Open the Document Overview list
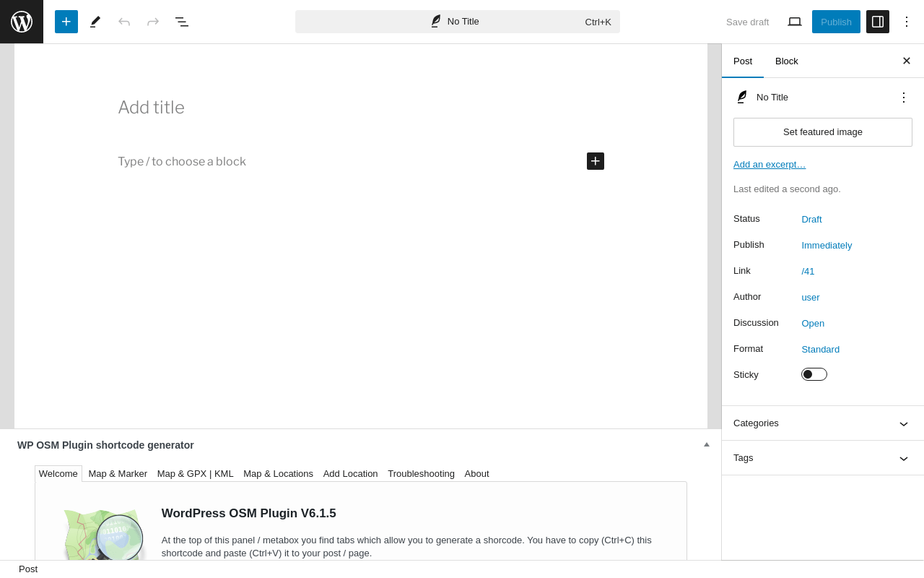The image size is (924, 578). [x=182, y=22]
